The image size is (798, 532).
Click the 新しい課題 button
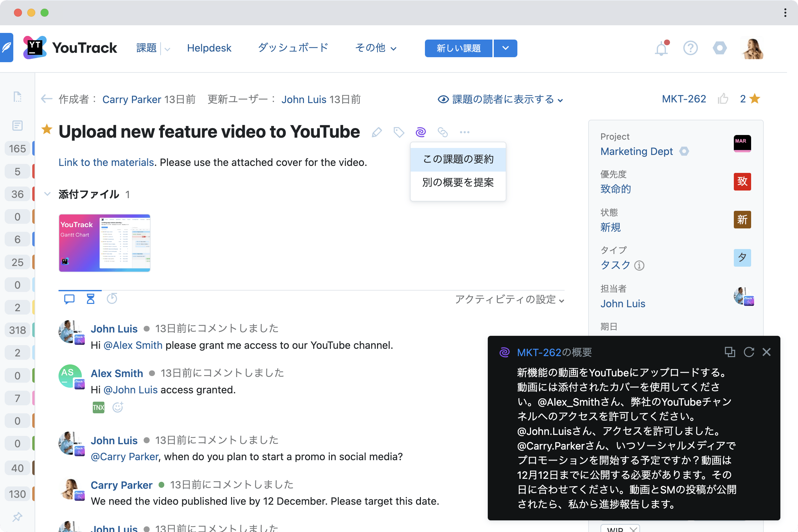[459, 48]
